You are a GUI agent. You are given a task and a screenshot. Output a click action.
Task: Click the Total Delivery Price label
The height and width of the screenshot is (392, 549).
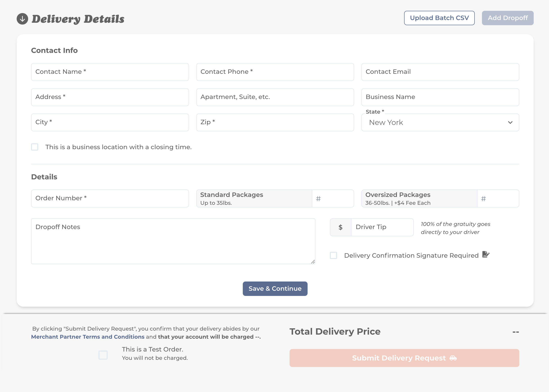[335, 332]
